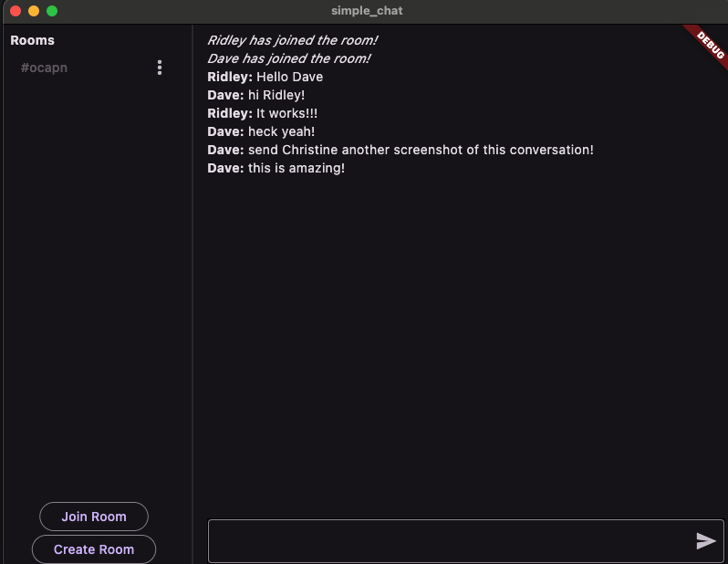Minimize the window with yellow button

[34, 11]
